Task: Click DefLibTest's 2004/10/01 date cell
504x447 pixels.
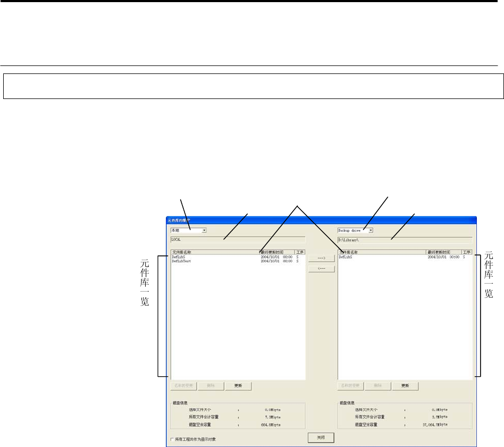Action: tap(270, 261)
